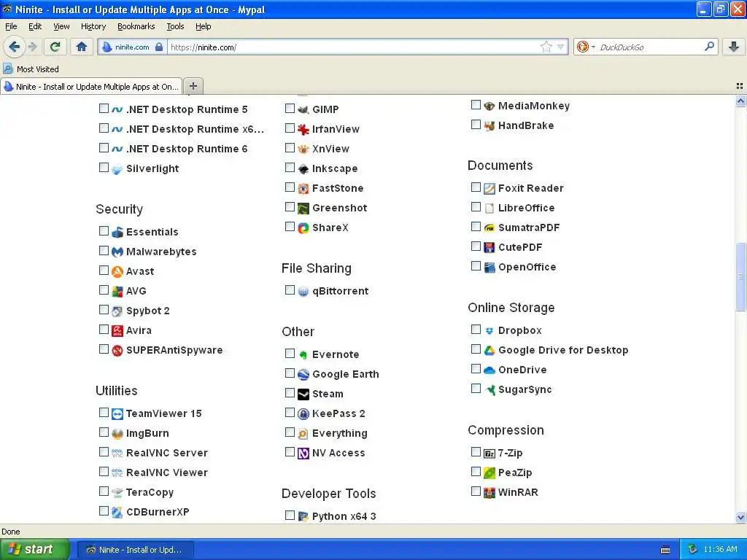
Task: Click the CutePDF label
Action: click(519, 248)
